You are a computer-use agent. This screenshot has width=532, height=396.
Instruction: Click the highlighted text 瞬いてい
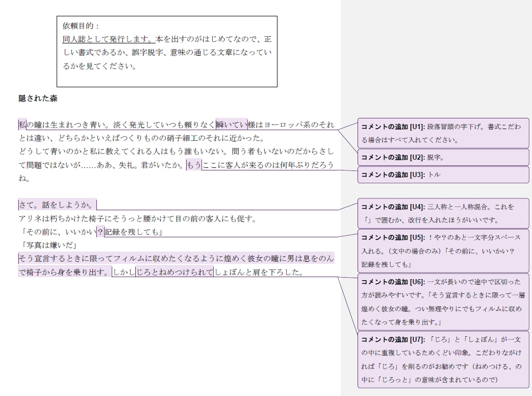point(232,125)
